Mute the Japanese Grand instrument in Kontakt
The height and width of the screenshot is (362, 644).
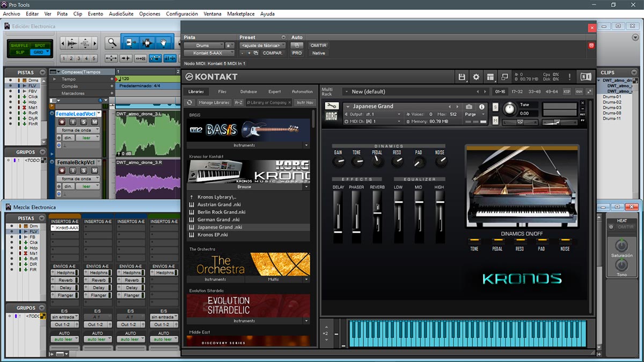click(495, 120)
